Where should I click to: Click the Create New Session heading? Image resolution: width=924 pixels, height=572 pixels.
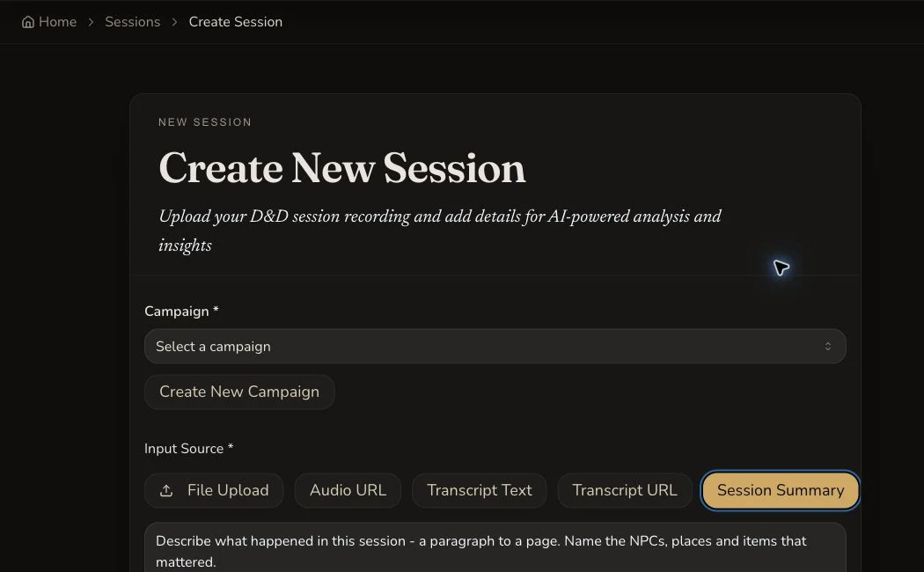click(x=341, y=168)
